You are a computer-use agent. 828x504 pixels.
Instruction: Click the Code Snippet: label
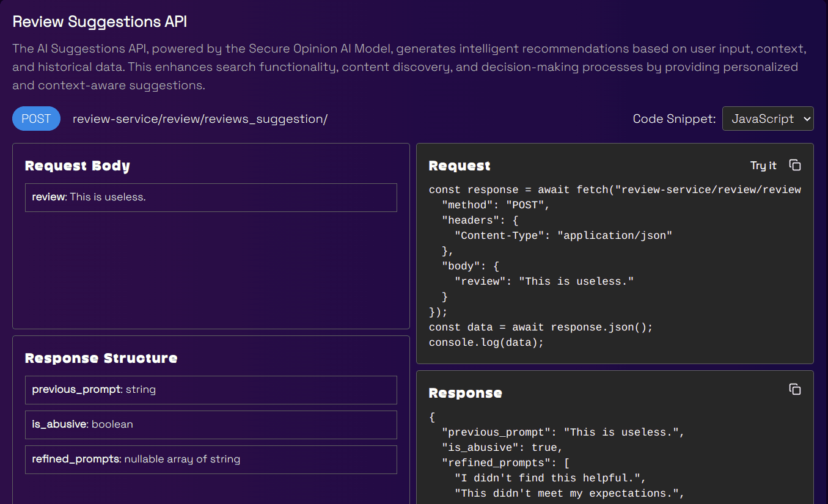(x=674, y=119)
